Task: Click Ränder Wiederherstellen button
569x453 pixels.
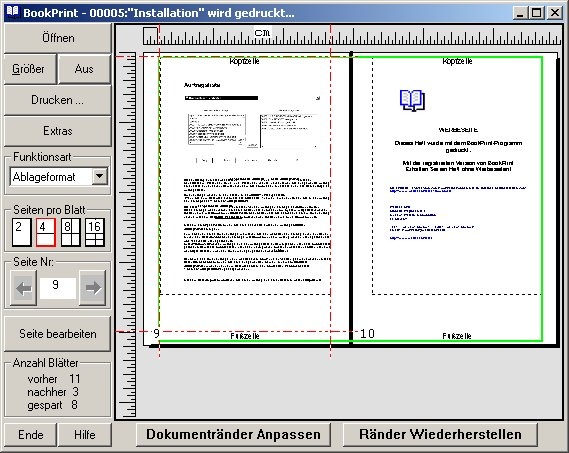Action: pyautogui.click(x=440, y=434)
